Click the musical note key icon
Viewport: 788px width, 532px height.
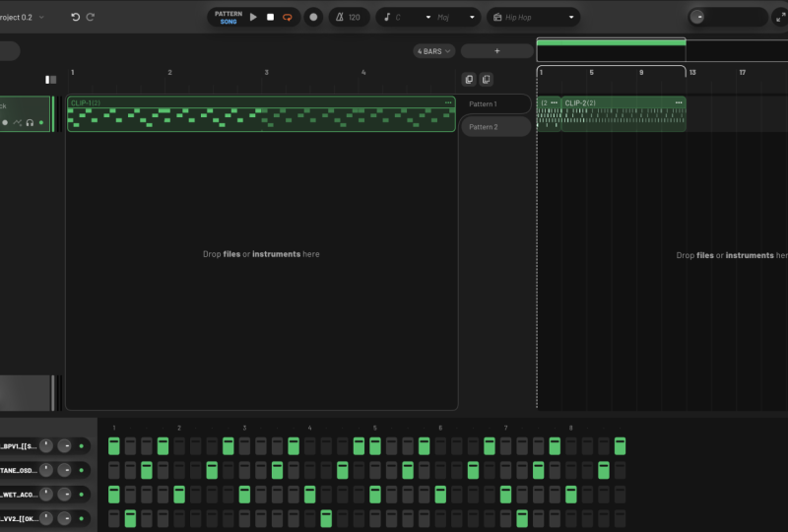point(387,17)
